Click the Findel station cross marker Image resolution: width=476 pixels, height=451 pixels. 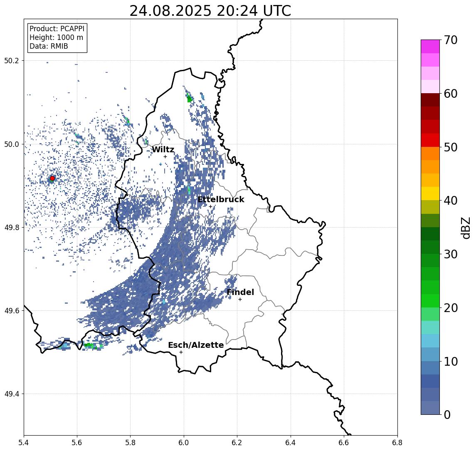click(240, 300)
